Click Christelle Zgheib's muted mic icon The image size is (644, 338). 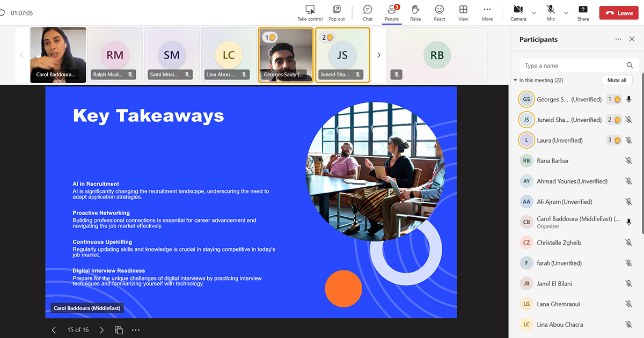click(629, 243)
